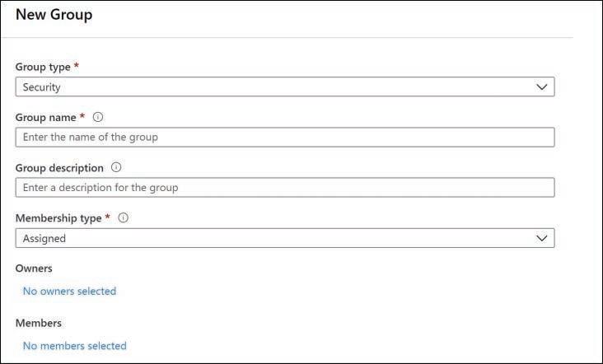Open the 'No members selected' link
603x364 pixels.
tap(74, 346)
